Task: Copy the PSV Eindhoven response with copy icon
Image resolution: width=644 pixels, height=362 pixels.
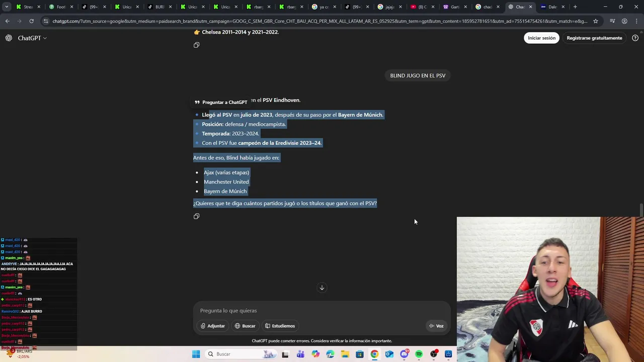Action: tap(197, 216)
